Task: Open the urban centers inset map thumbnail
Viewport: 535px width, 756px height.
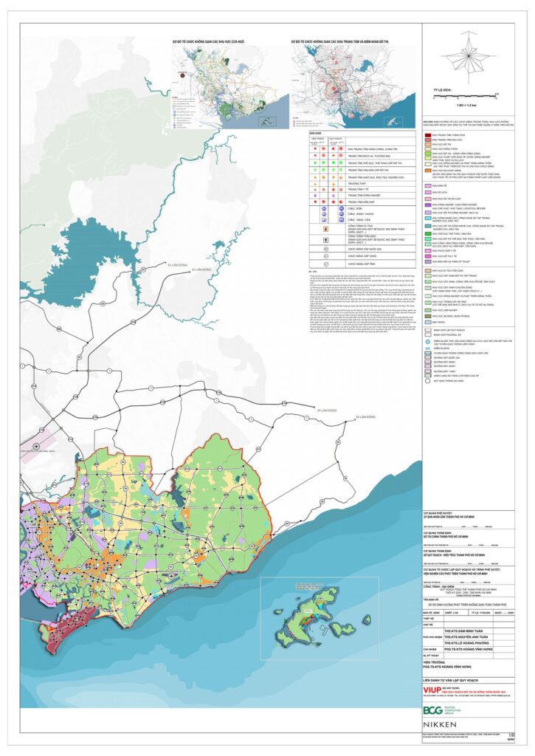Action: (x=353, y=87)
